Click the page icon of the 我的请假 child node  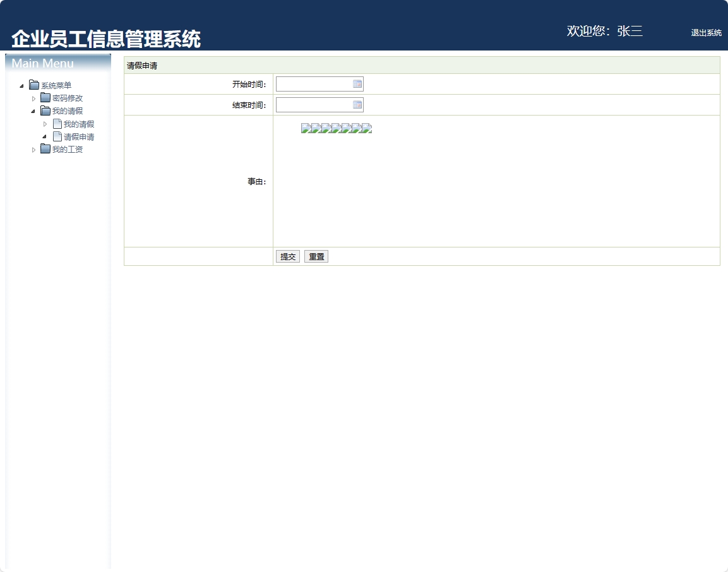pyautogui.click(x=57, y=124)
